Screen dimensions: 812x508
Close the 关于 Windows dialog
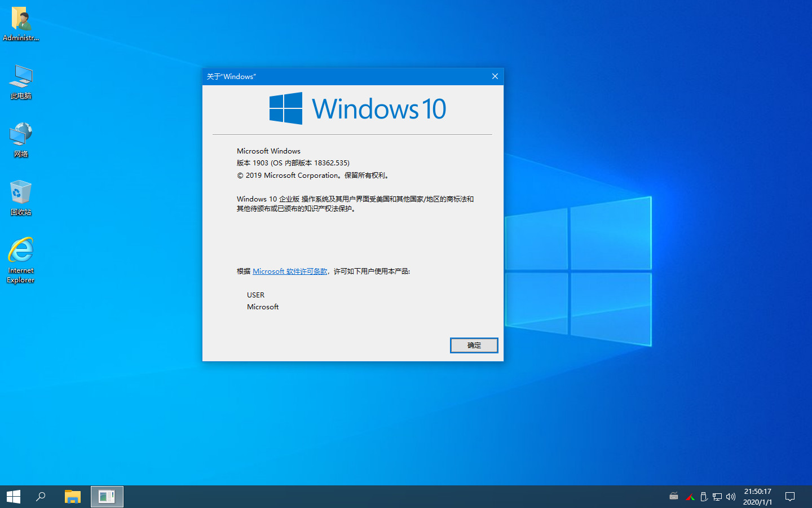pos(495,76)
